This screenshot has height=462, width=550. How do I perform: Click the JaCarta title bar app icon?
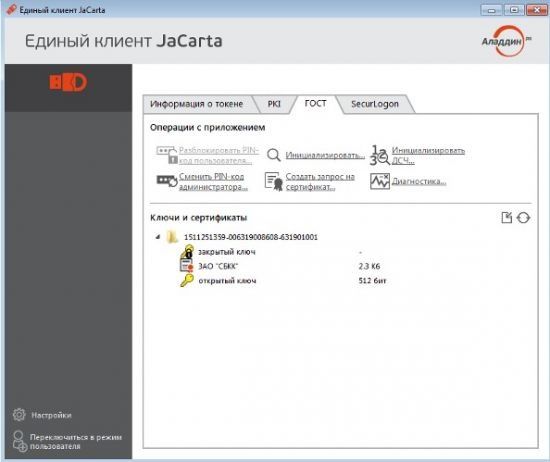(x=11, y=9)
